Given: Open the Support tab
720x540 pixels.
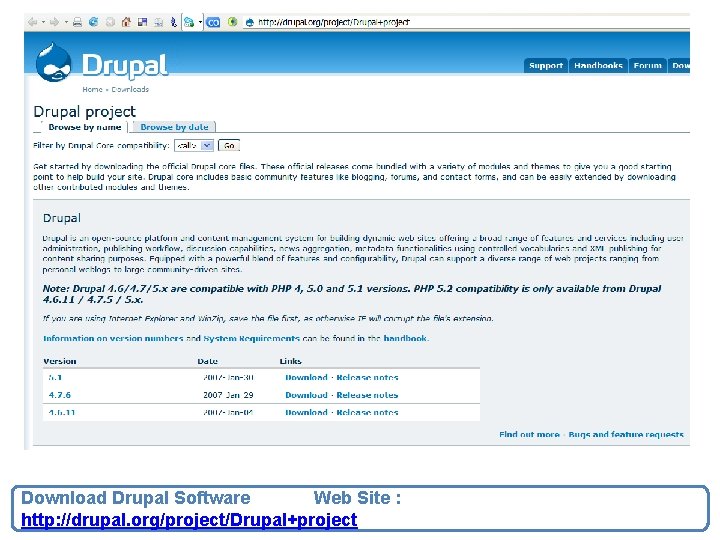Looking at the screenshot, I should pyautogui.click(x=546, y=66).
